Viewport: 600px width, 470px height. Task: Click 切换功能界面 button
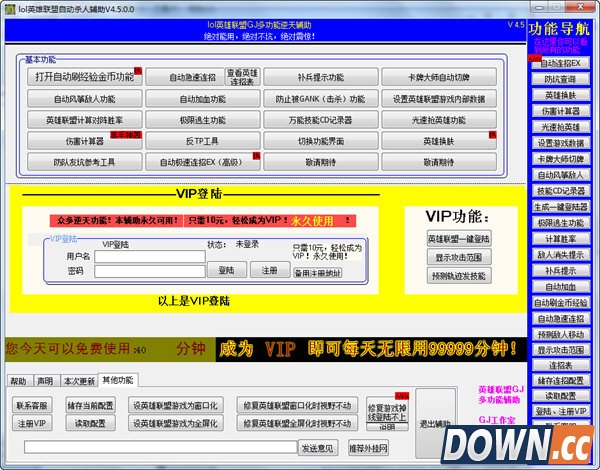[x=321, y=141]
